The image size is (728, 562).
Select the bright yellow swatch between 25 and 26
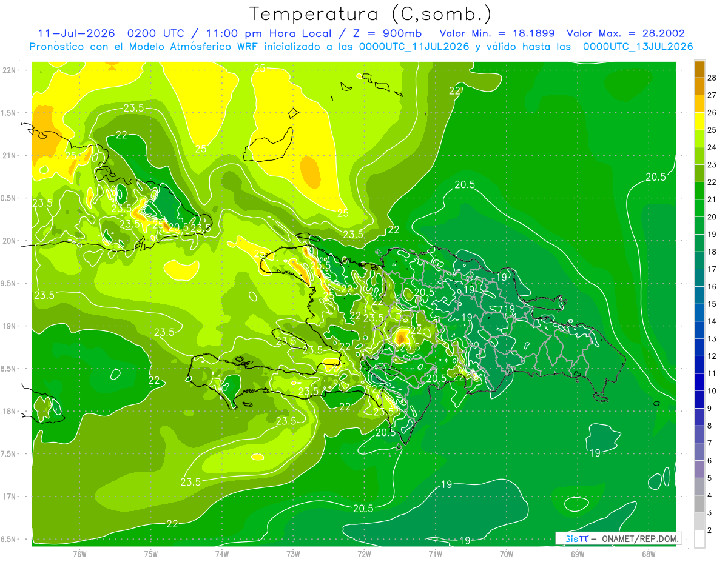[699, 121]
